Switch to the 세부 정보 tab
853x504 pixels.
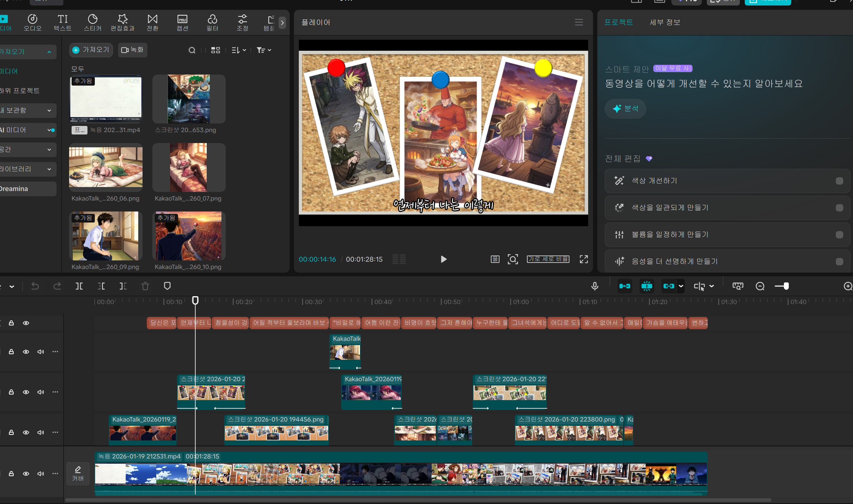[x=665, y=22]
